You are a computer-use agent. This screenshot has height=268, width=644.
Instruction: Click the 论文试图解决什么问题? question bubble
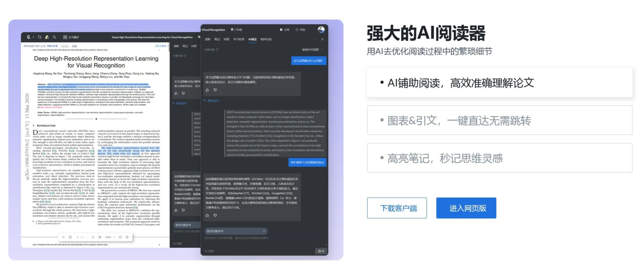(x=309, y=61)
